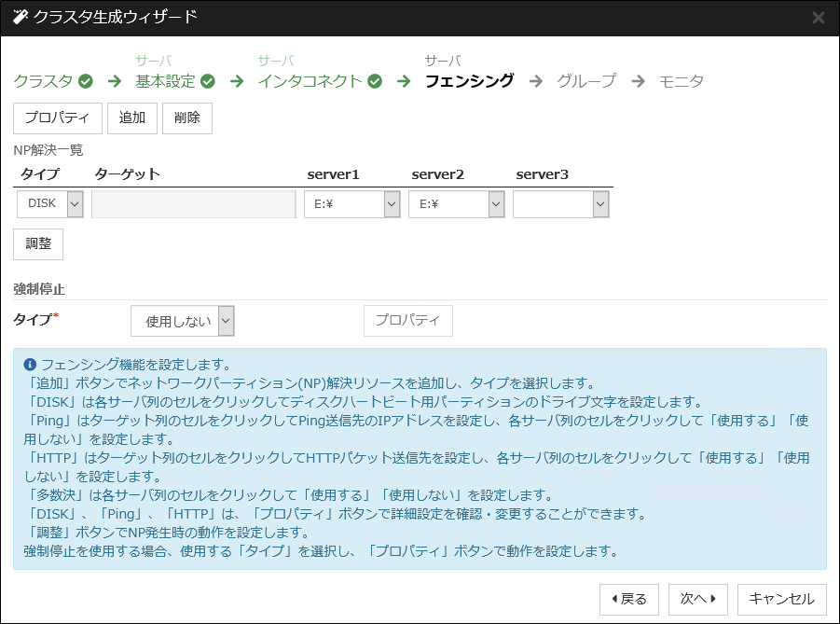Click the ターゲット input field
The height and width of the screenshot is (624, 840).
[193, 203]
